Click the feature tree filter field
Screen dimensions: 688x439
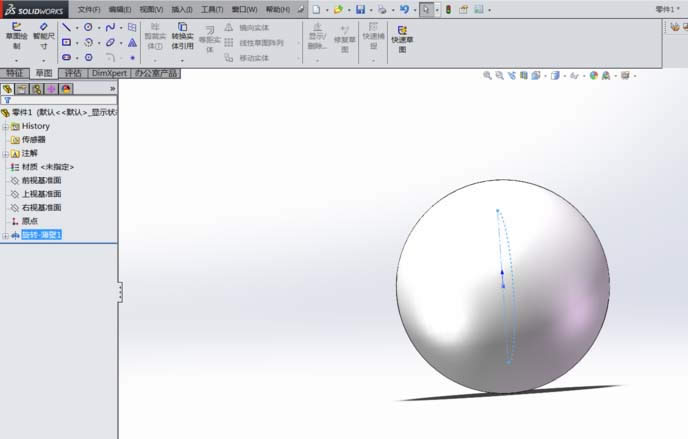pyautogui.click(x=59, y=100)
